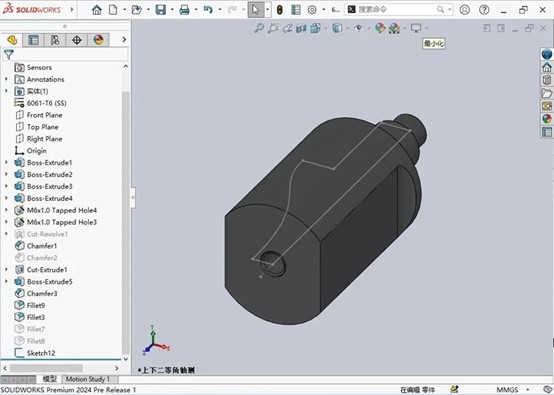This screenshot has height=395, width=554.
Task: Open a file using Open folder icon
Action: click(x=136, y=10)
